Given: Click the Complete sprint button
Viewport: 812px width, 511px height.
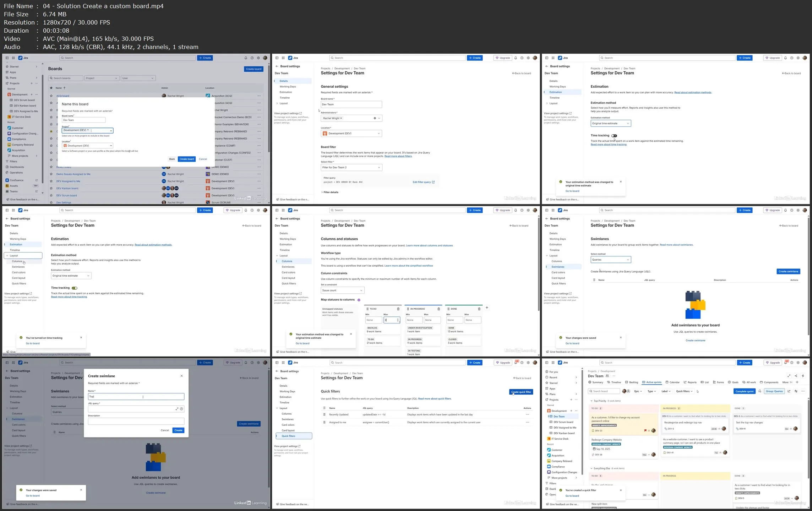Looking at the screenshot, I should pos(744,391).
